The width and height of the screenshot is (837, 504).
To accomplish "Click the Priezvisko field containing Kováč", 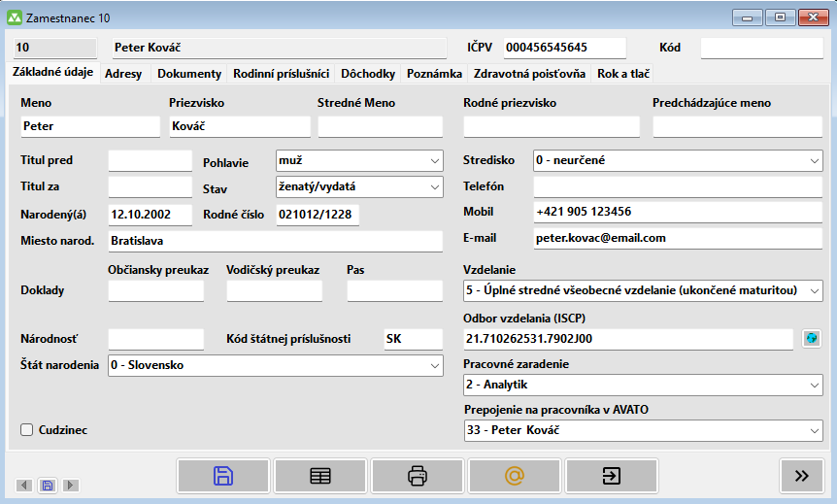I will click(240, 126).
